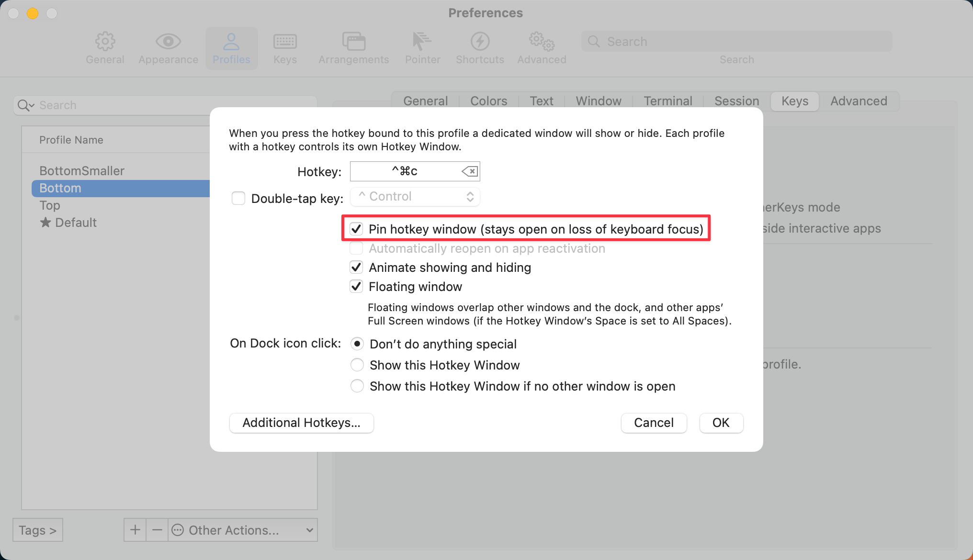Switch to the Window tab

coord(599,101)
